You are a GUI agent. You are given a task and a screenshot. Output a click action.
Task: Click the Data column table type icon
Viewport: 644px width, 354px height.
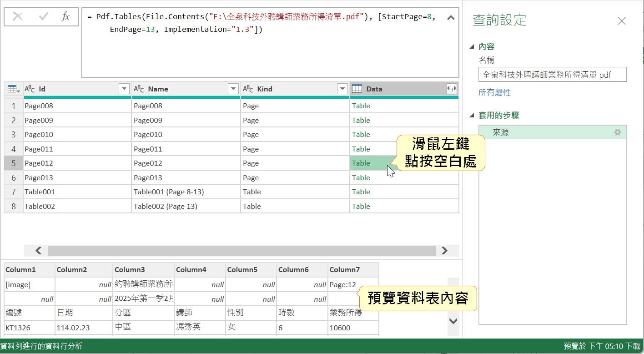tap(357, 89)
